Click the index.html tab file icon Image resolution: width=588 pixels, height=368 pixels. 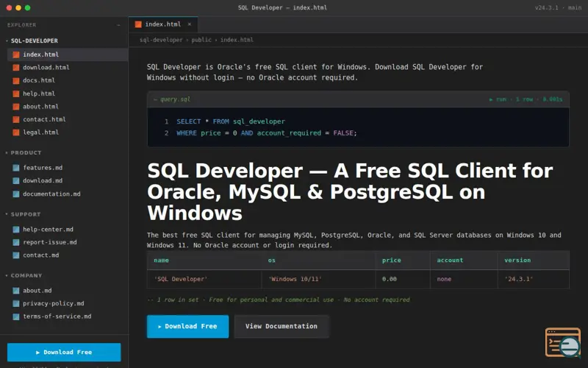pyautogui.click(x=138, y=24)
